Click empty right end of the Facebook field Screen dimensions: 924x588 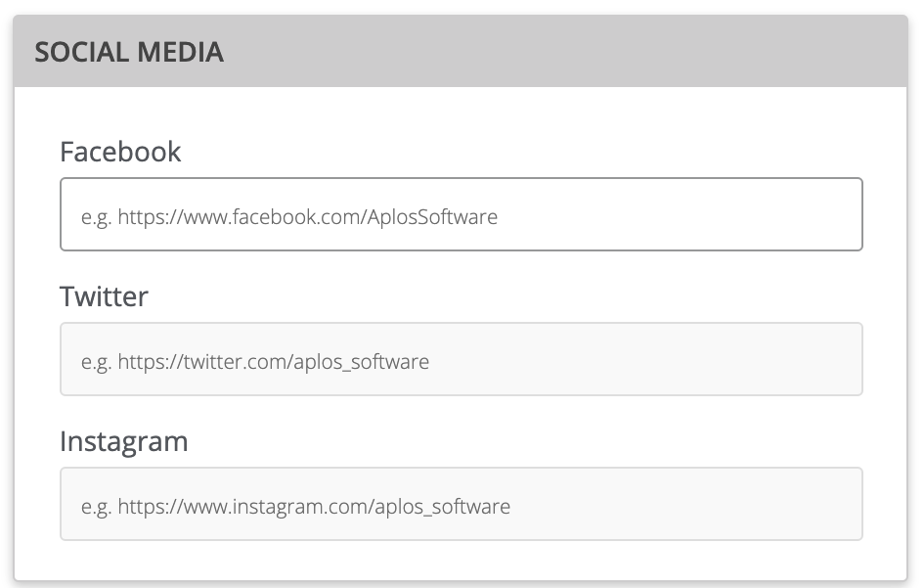point(766,214)
